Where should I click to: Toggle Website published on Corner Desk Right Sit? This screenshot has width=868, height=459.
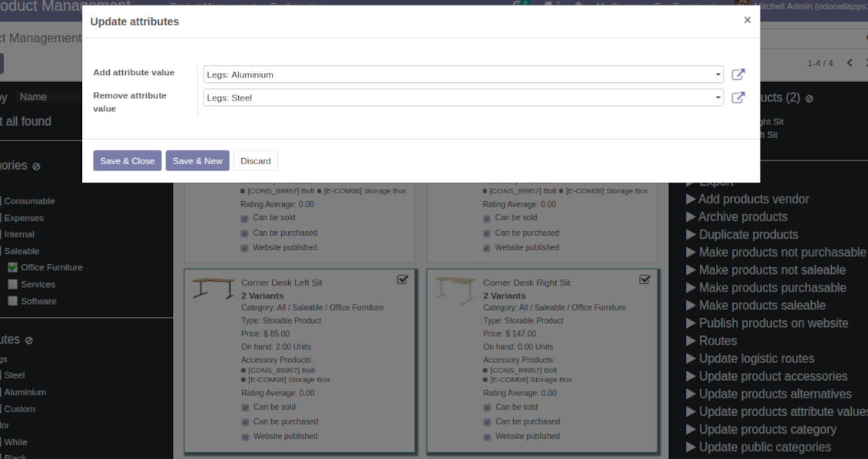click(487, 437)
